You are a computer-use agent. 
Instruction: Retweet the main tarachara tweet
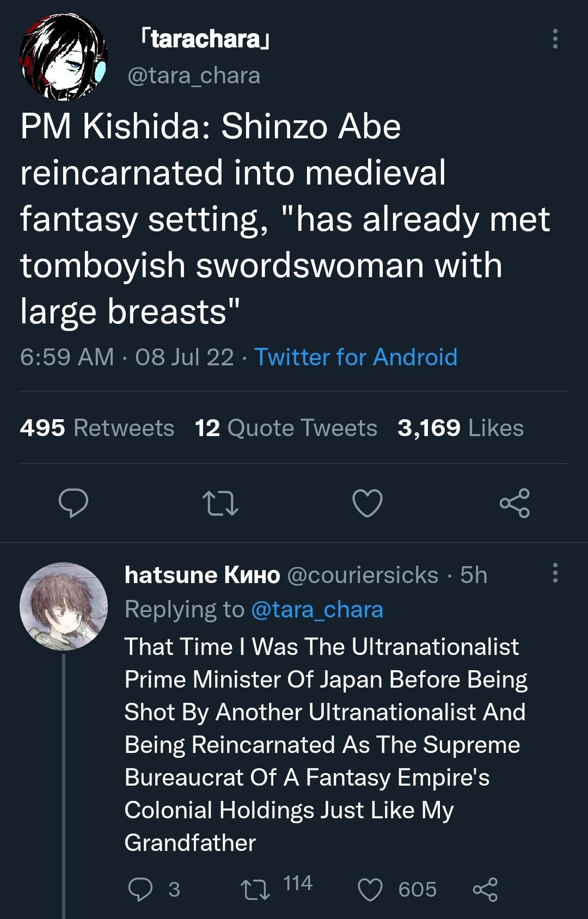220,503
